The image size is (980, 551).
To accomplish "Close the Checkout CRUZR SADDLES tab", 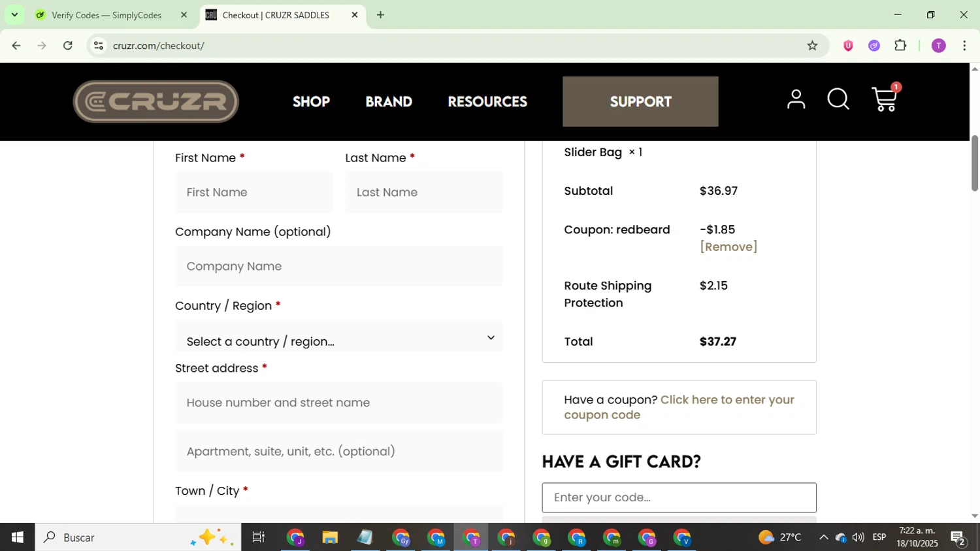I will 355,15.
